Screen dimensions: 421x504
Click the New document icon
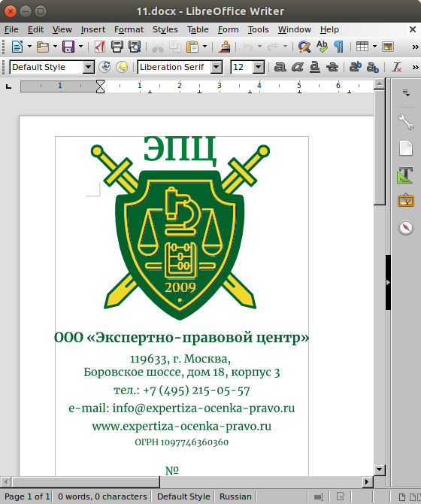pyautogui.click(x=17, y=47)
